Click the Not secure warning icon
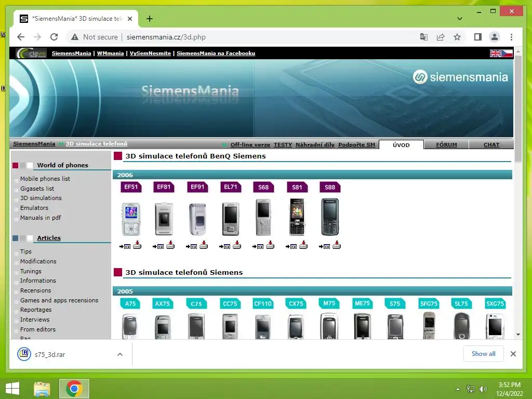Image resolution: width=532 pixels, height=399 pixels. click(x=75, y=37)
